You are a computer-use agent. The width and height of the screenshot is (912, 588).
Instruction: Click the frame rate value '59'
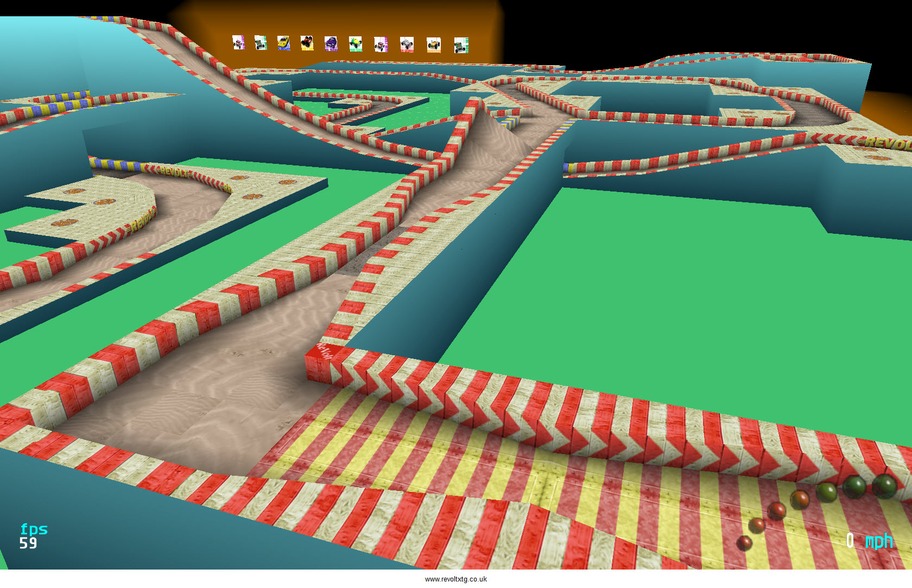[x=28, y=543]
